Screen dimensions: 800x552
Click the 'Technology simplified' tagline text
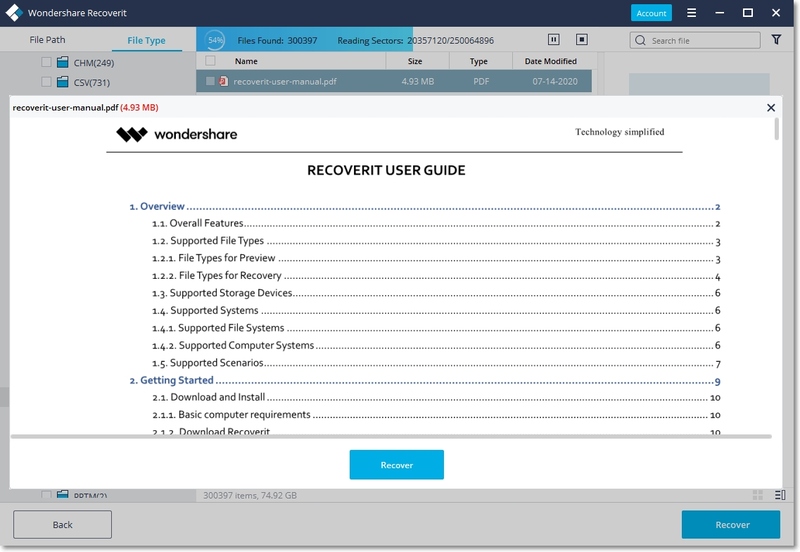click(619, 132)
